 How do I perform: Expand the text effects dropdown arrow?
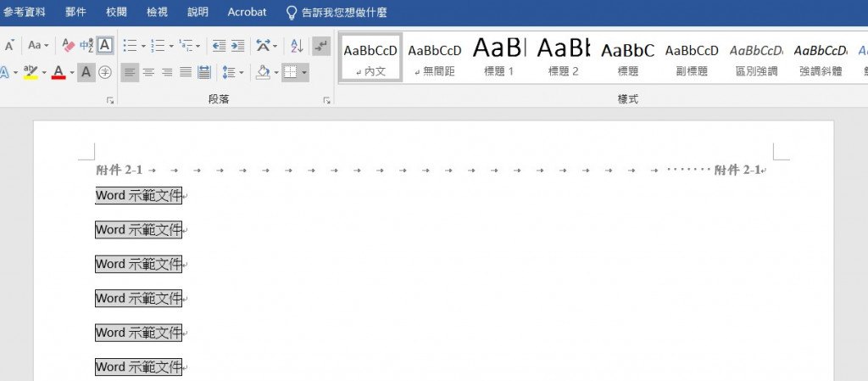click(x=15, y=72)
